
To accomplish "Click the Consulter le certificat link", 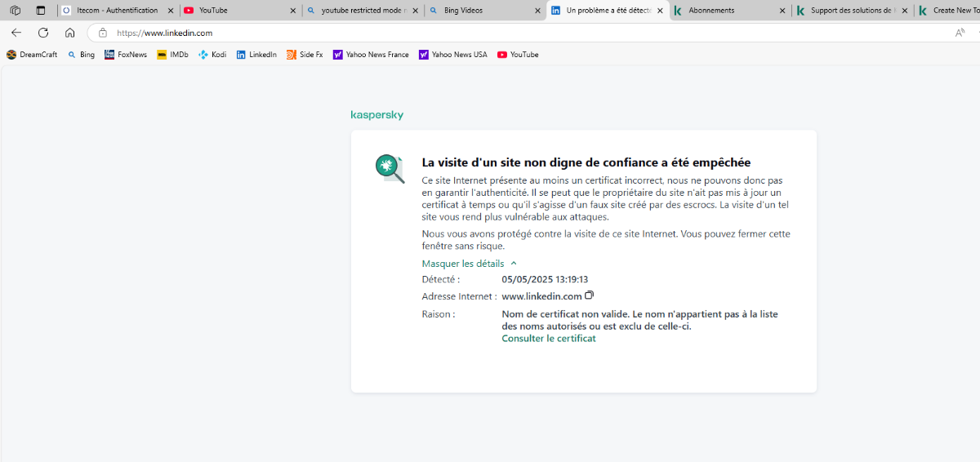I will tap(549, 339).
